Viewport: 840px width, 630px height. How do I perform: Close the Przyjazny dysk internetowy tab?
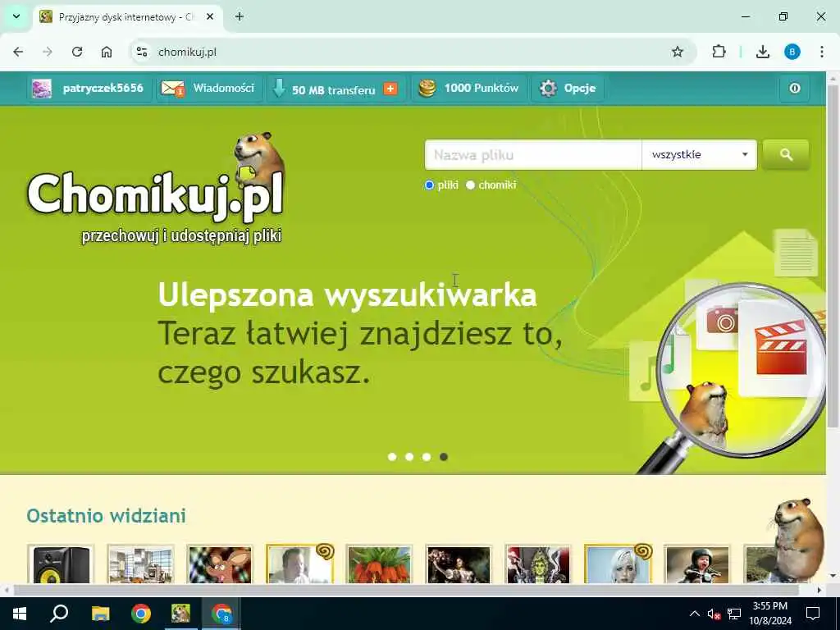[x=210, y=16]
